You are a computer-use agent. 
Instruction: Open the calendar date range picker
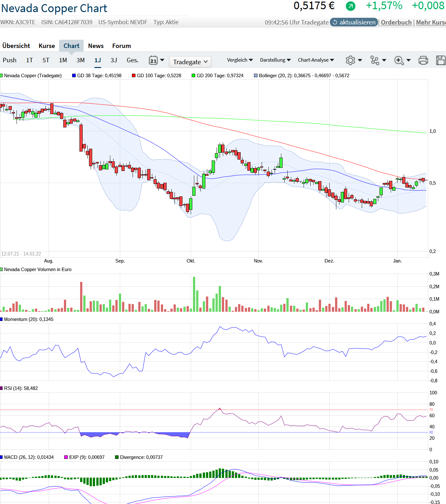[x=156, y=60]
